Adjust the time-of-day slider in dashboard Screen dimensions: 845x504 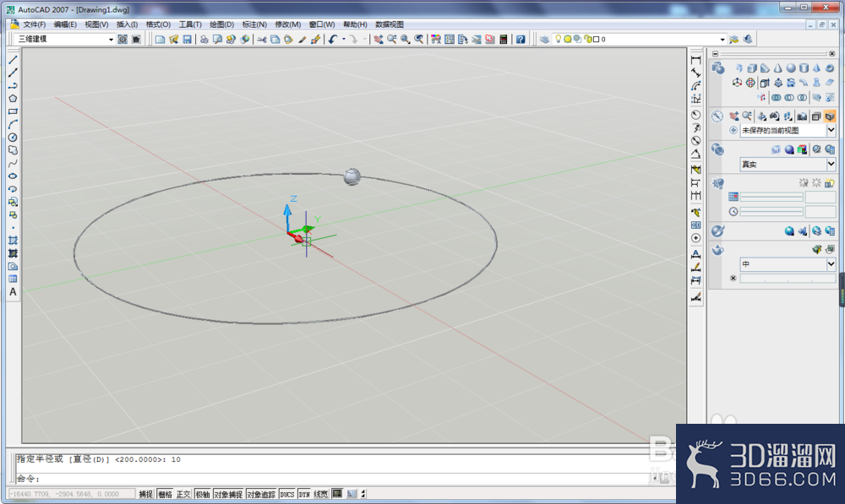point(771,212)
